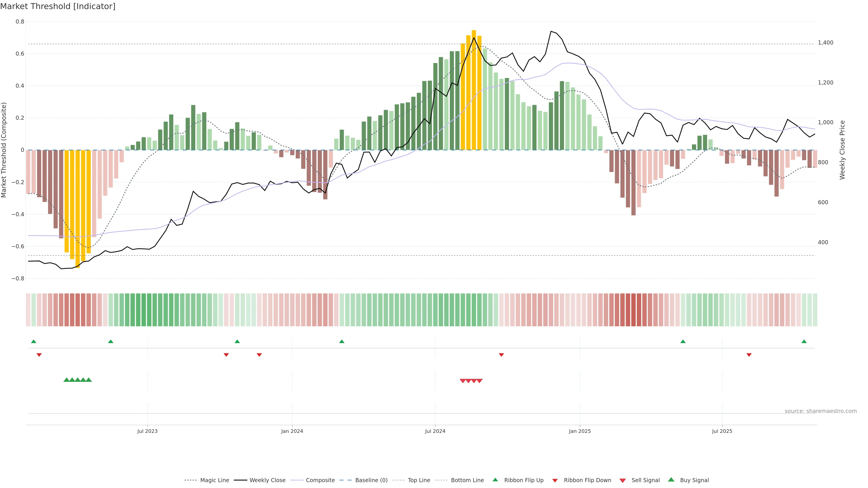Click the rightmost green Ribbon Flip Up marker
Screen dimensions: 868x488
804,342
